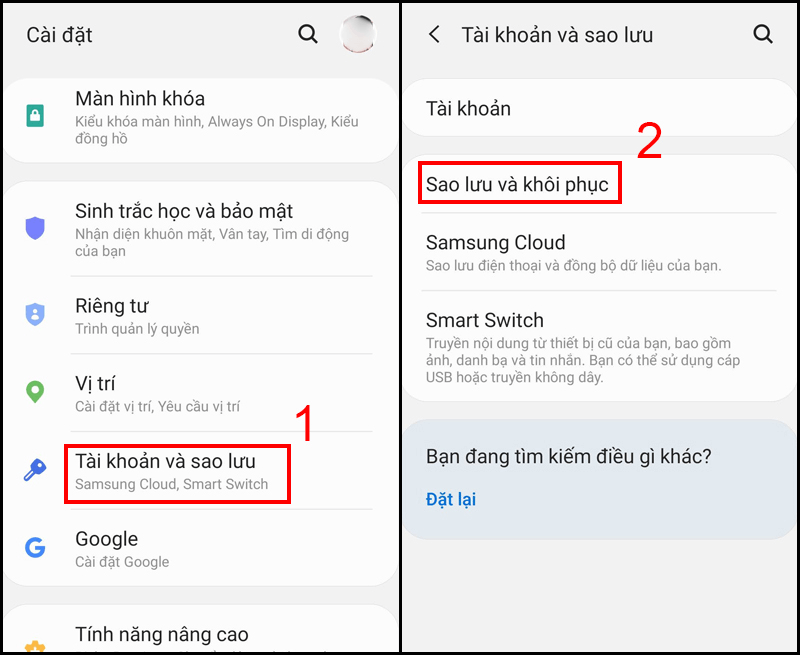Tap the search icon in Cài đặt header
This screenshot has width=800, height=655.
click(x=308, y=35)
